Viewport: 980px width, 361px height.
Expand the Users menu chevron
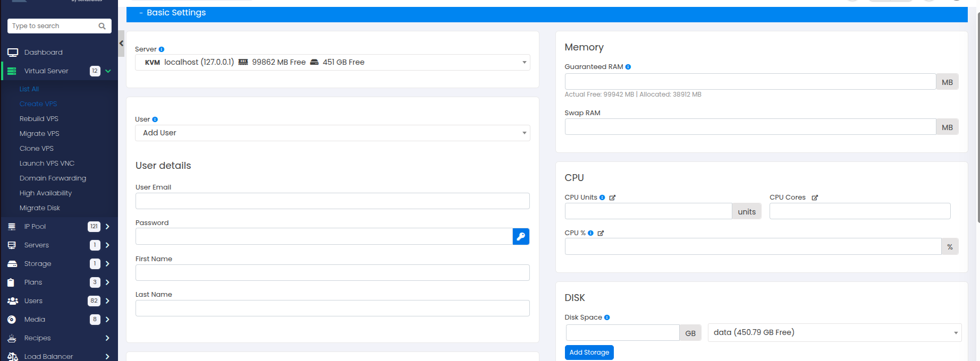(x=107, y=301)
